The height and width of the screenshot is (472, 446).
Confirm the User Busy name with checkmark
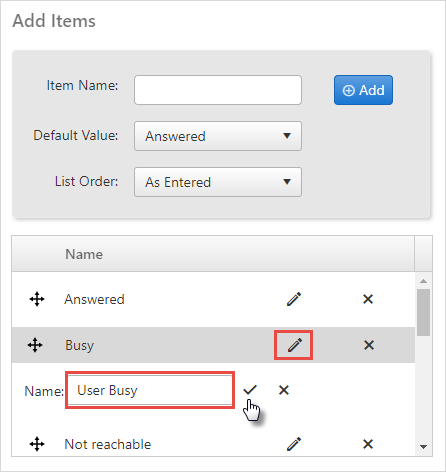pos(250,390)
